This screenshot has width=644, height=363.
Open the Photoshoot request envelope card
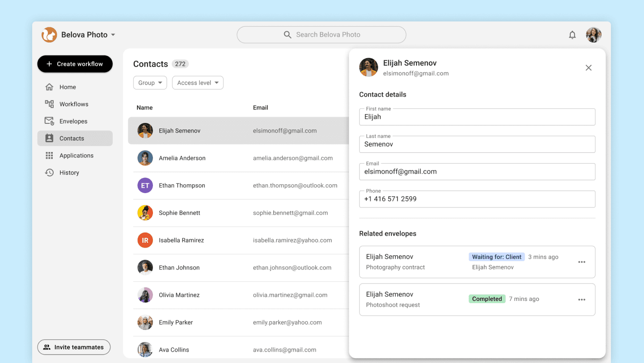[477, 300]
